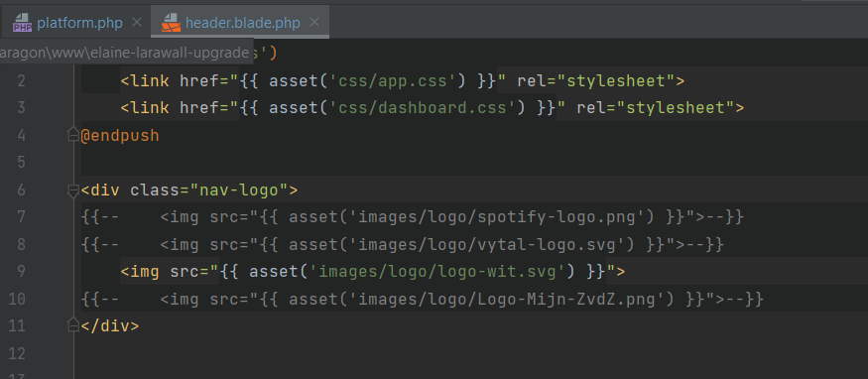The image size is (868, 379).
Task: Collapse the @endpush fold marker on line 4
Action: tap(73, 135)
